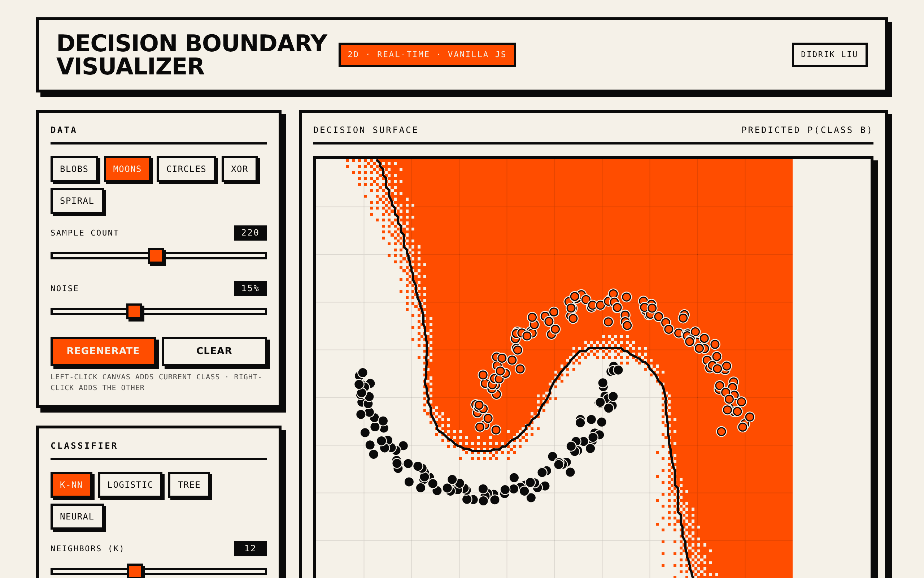
Task: Click the left-click canvas hint text
Action: pyautogui.click(x=156, y=382)
